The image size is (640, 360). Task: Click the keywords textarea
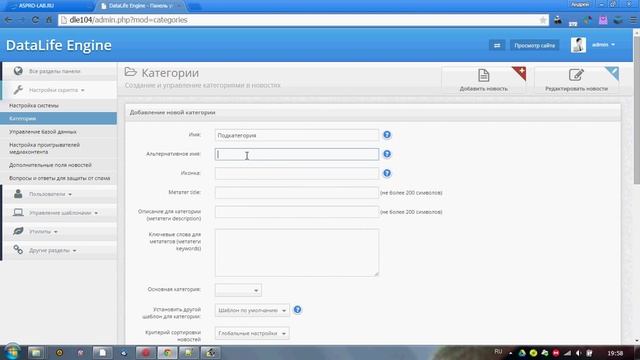(297, 253)
